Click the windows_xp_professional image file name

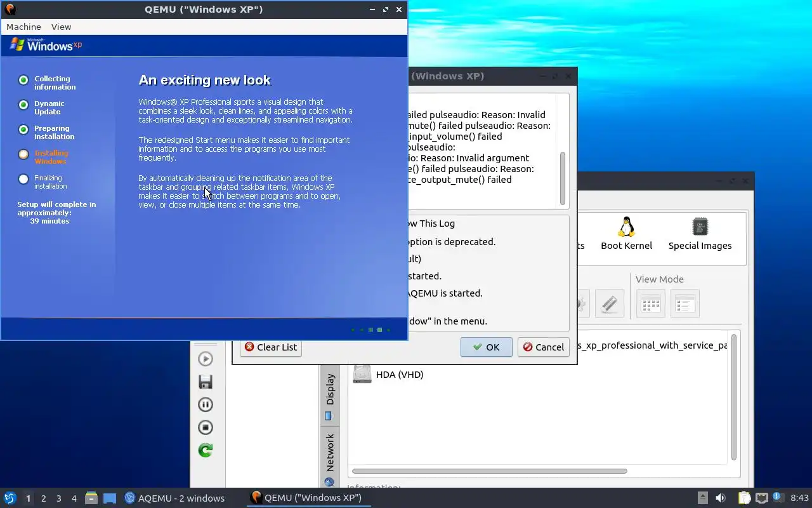point(653,345)
